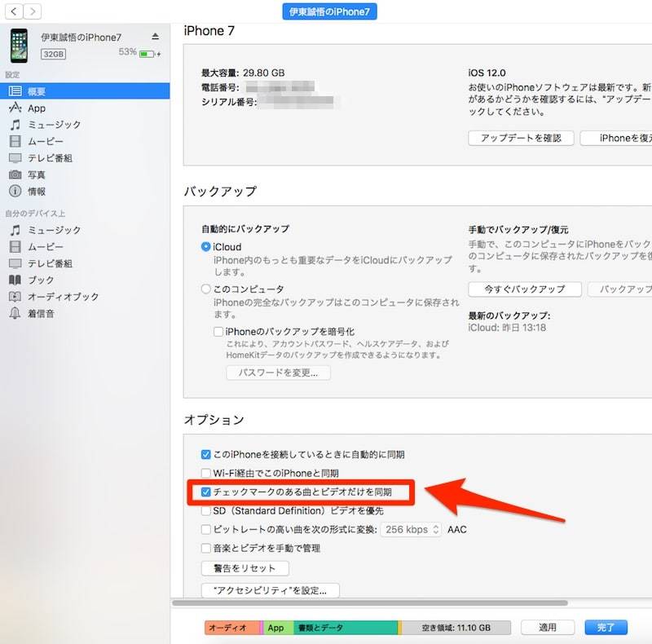Click the 適用 button
The height and width of the screenshot is (644, 652).
click(x=548, y=628)
